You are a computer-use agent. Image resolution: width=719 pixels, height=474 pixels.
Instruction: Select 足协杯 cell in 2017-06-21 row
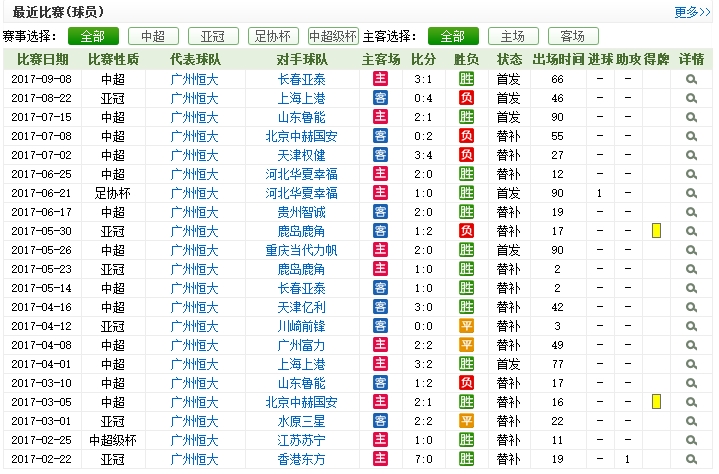(x=112, y=193)
